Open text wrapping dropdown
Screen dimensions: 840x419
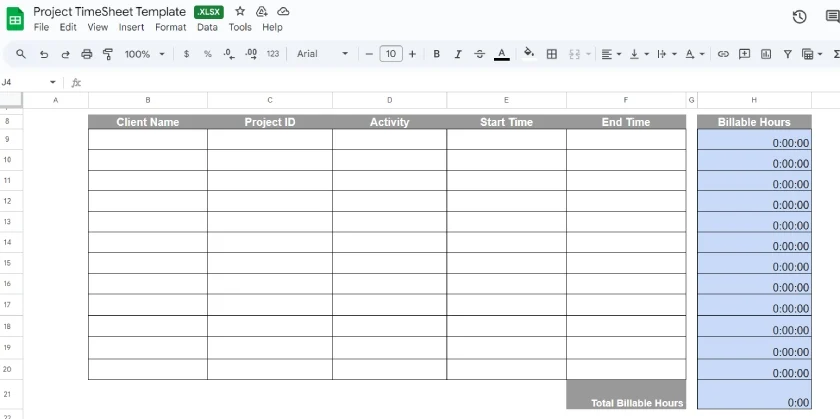click(x=667, y=54)
